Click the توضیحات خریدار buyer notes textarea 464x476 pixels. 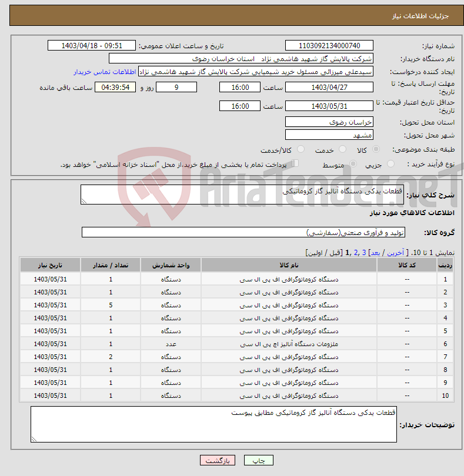213,424
